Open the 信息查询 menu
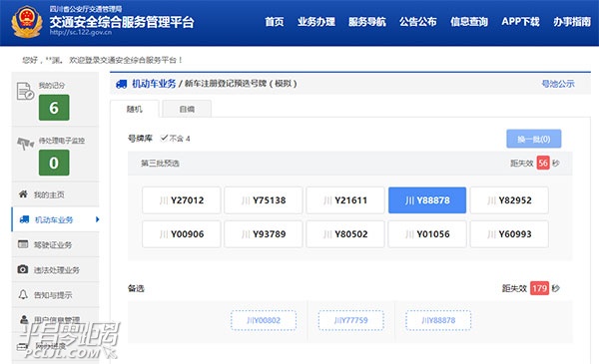 pyautogui.click(x=469, y=22)
